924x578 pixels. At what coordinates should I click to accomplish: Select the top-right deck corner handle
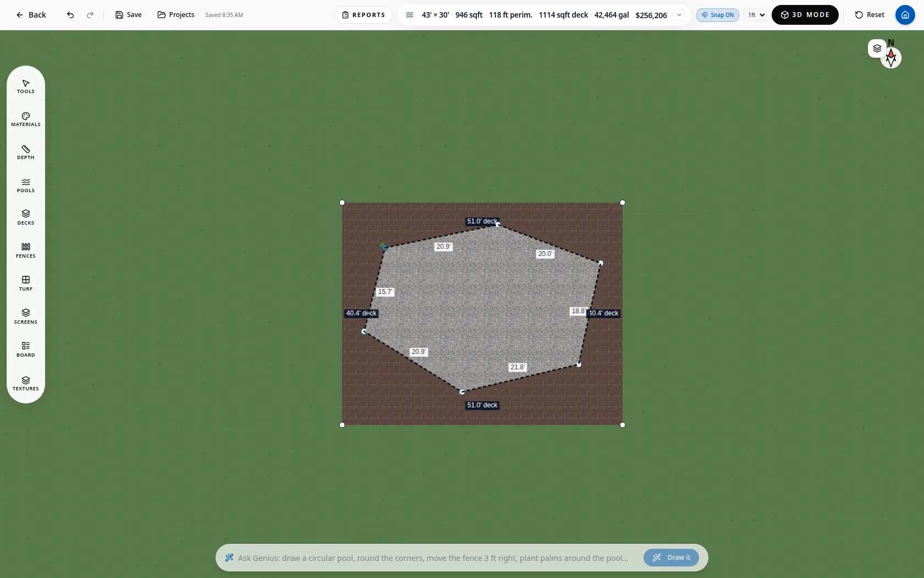623,203
